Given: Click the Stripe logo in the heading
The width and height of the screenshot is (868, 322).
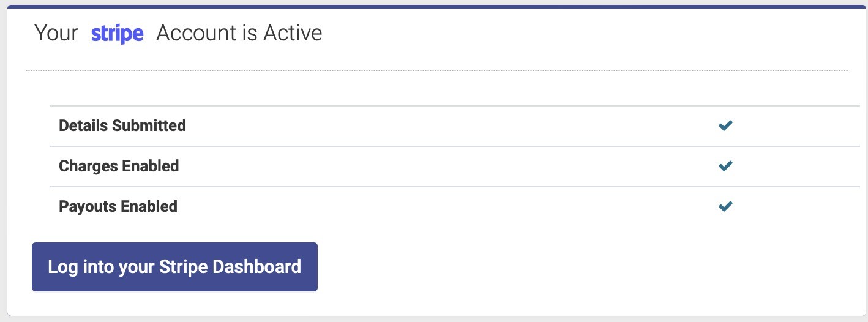Looking at the screenshot, I should click(117, 34).
